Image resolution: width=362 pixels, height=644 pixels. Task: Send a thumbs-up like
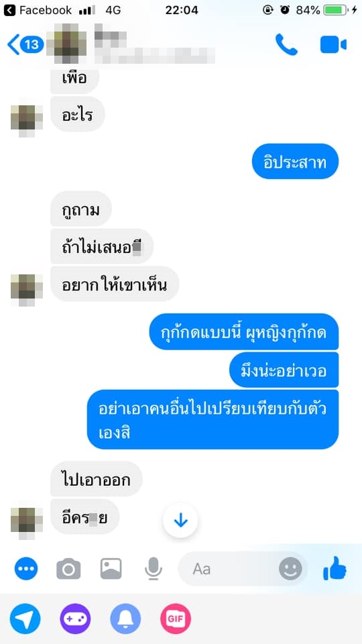(335, 568)
